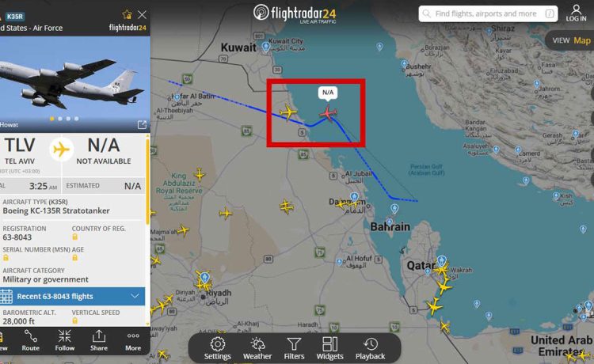Open aircraft photo in external link
The height and width of the screenshot is (364, 594).
coord(142,124)
